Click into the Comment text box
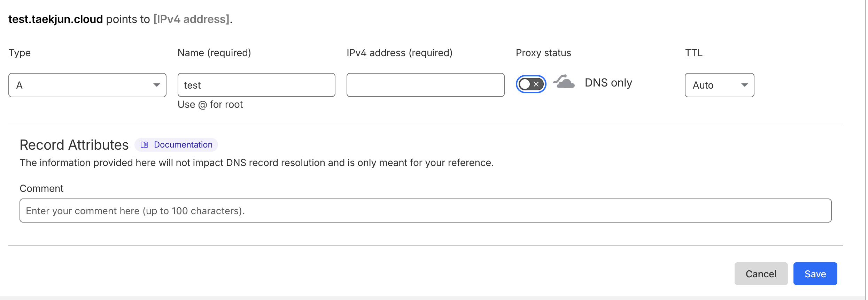Viewport: 868px width, 300px height. [425, 211]
